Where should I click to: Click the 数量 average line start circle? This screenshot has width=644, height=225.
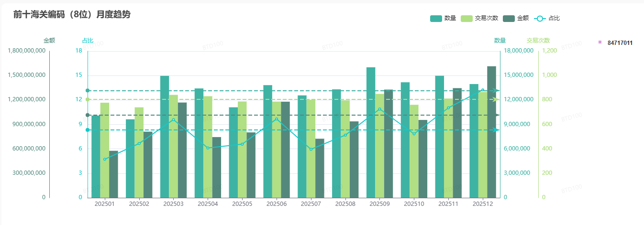(88, 90)
